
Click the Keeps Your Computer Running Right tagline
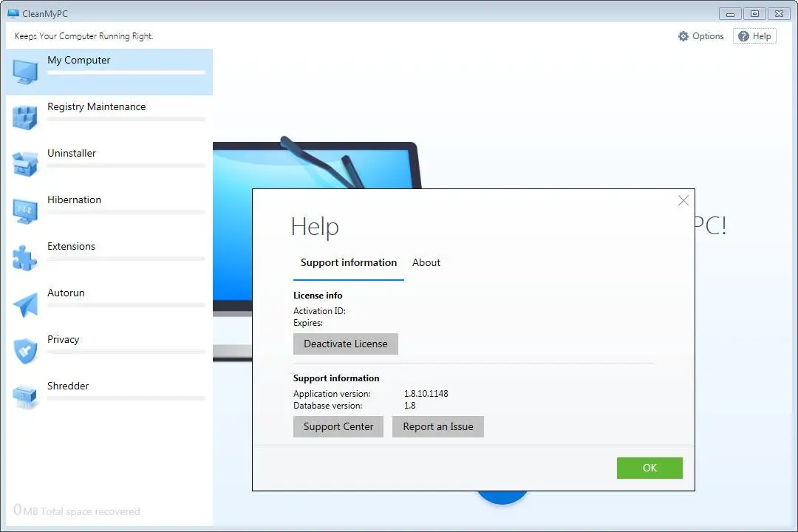84,36
